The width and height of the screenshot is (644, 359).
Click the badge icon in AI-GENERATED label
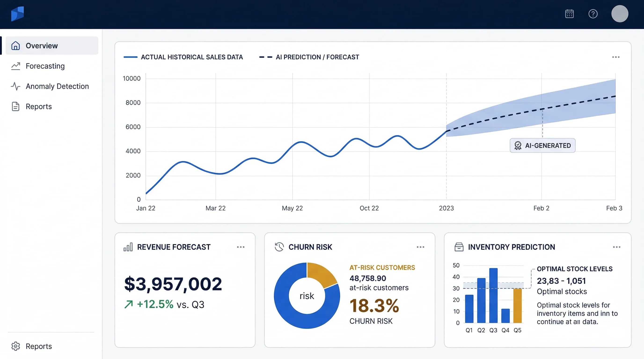click(518, 145)
